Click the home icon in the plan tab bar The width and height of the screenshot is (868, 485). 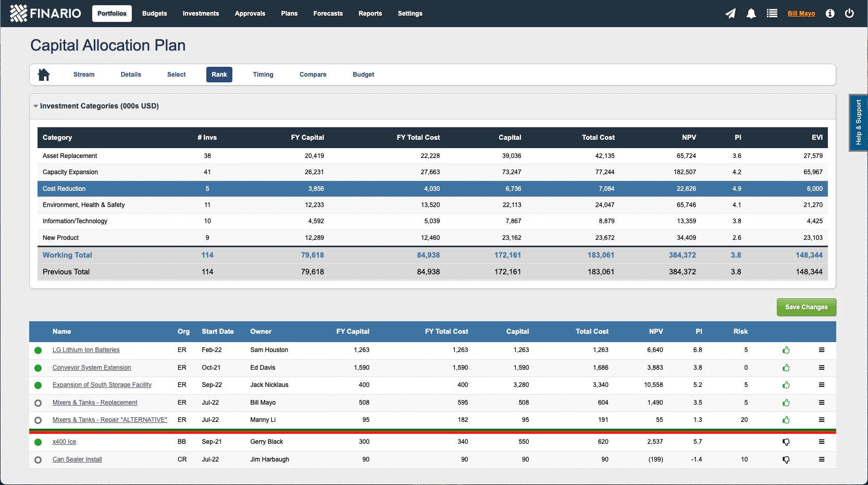pyautogui.click(x=44, y=75)
